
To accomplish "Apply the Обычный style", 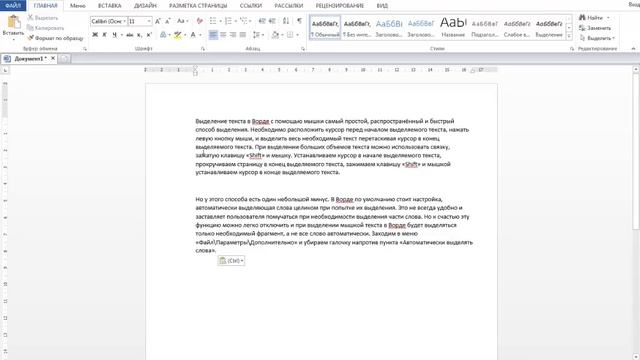I will click(325, 28).
